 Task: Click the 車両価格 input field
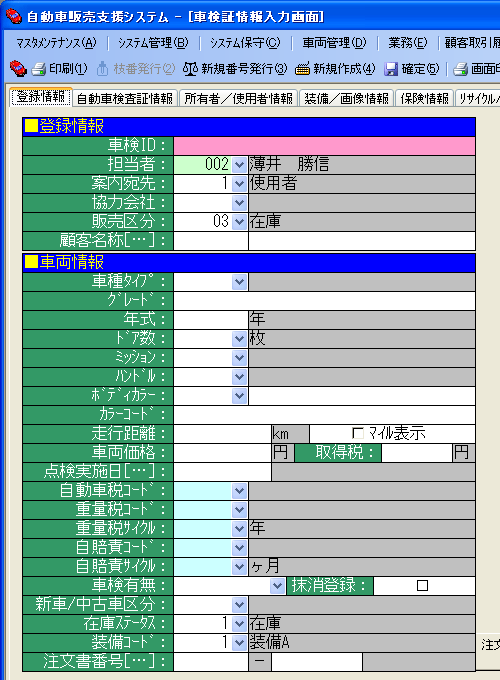pyautogui.click(x=222, y=453)
